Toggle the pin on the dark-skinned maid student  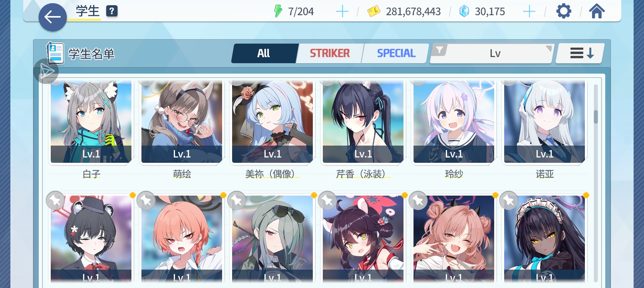(x=509, y=200)
